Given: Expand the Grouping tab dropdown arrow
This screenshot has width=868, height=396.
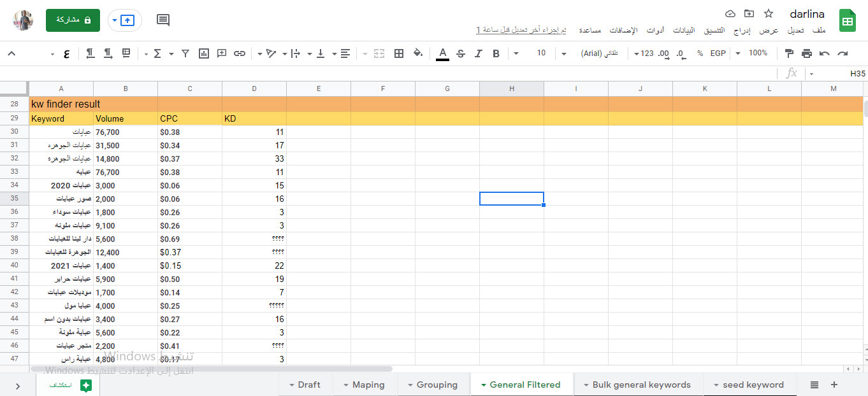Looking at the screenshot, I should [410, 385].
